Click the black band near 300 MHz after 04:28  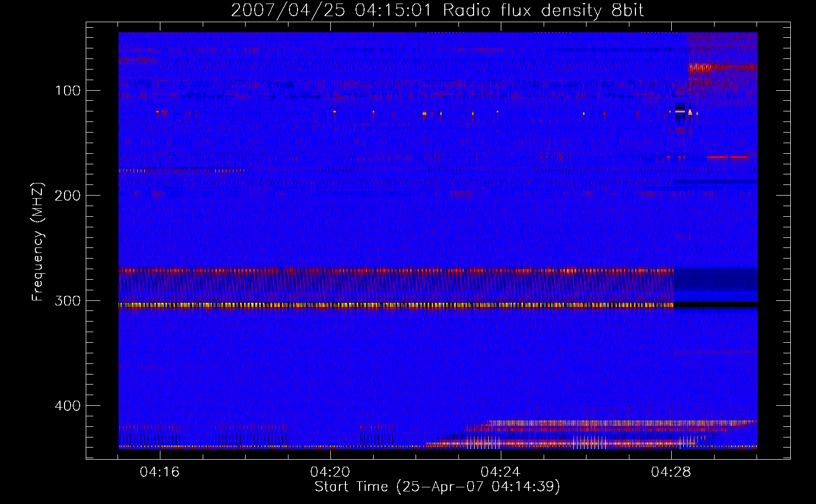click(x=715, y=304)
